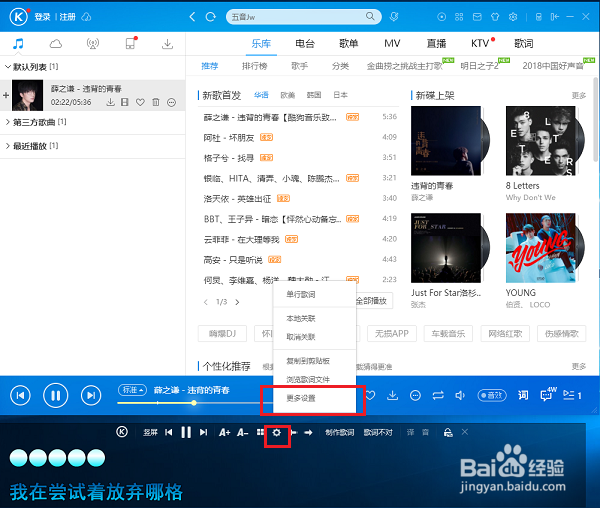Open the skin shirt icon
This screenshot has height=508, width=600.
[495, 17]
